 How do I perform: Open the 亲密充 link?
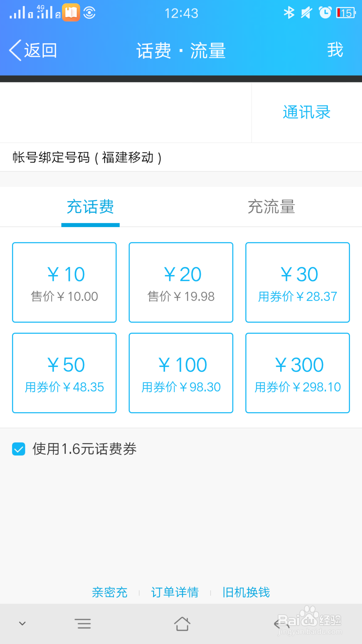tap(110, 592)
